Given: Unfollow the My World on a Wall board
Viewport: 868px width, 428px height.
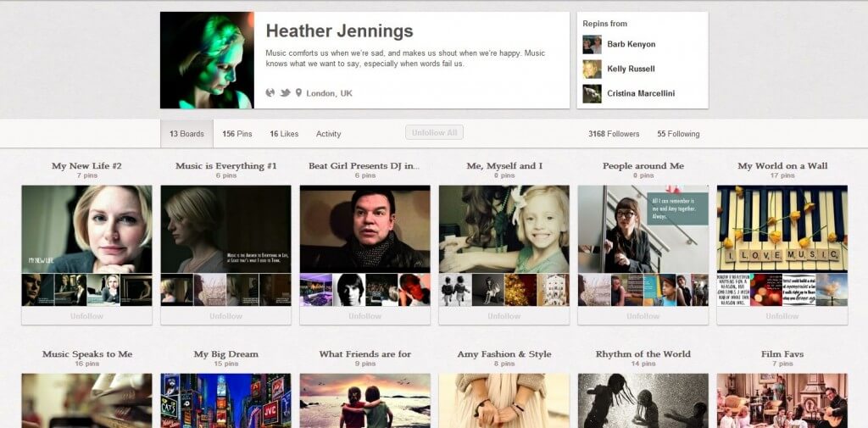Looking at the screenshot, I should click(x=782, y=316).
